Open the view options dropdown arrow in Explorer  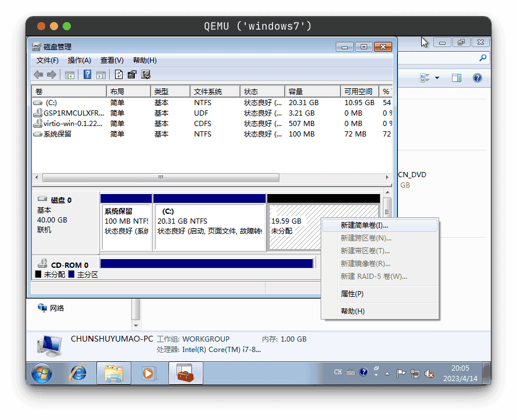(437, 78)
